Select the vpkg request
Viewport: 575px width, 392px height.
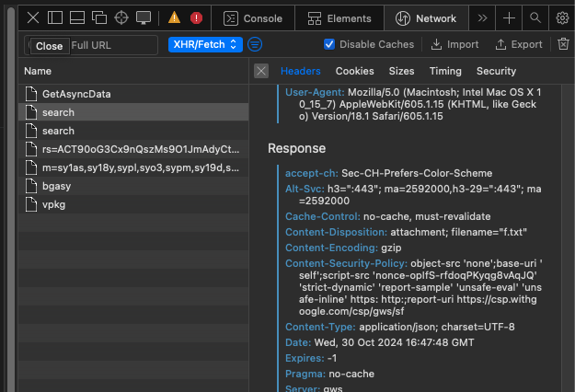[x=133, y=204]
